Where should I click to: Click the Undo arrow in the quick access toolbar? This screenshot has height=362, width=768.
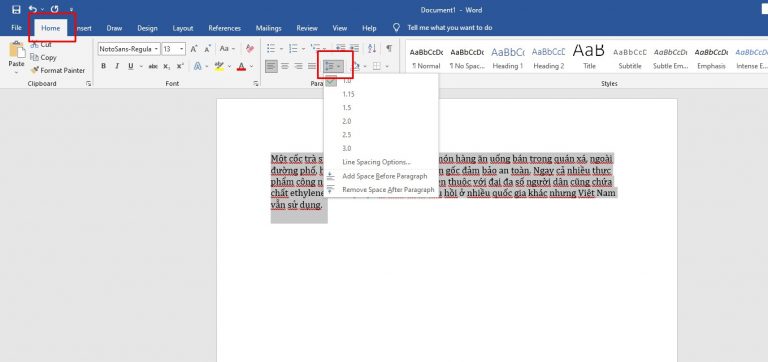(x=33, y=9)
